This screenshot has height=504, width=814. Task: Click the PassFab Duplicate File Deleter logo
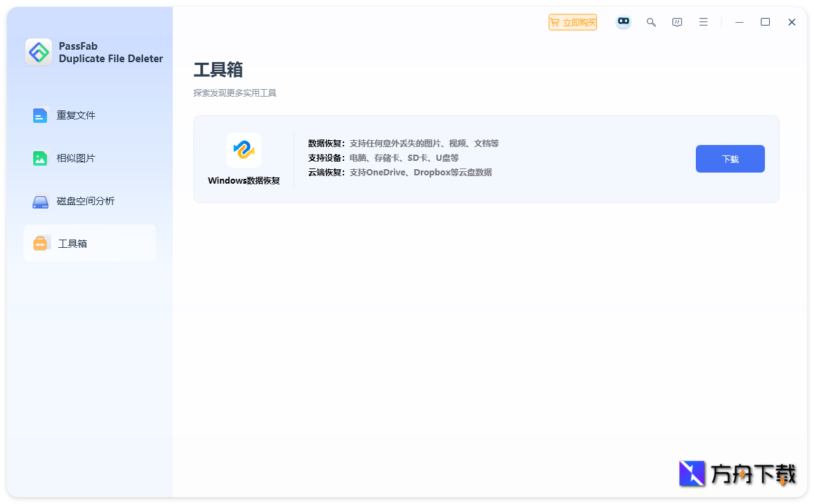(x=39, y=52)
